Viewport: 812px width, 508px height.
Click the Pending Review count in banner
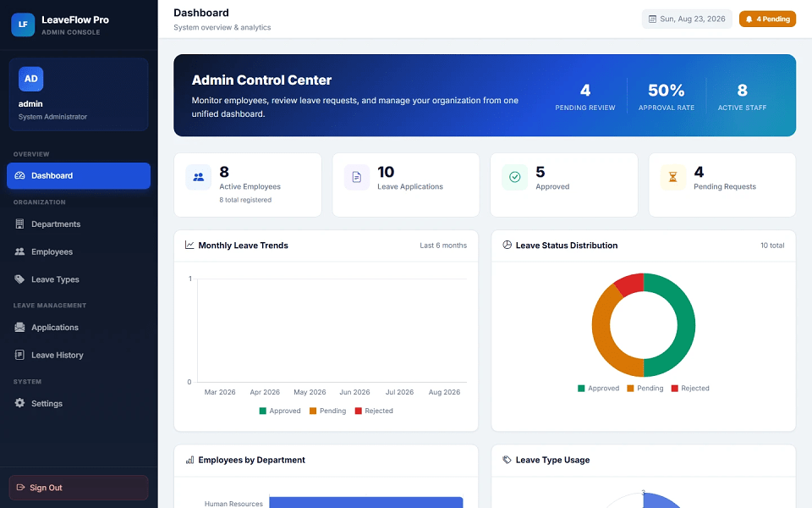coord(585,91)
